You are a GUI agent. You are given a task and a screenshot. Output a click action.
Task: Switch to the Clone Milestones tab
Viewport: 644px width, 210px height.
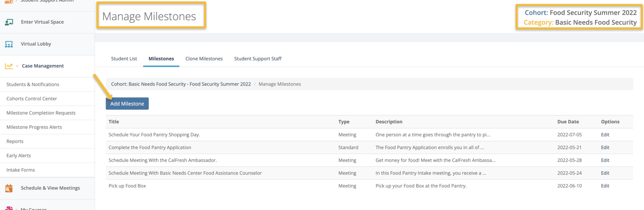pyautogui.click(x=204, y=59)
